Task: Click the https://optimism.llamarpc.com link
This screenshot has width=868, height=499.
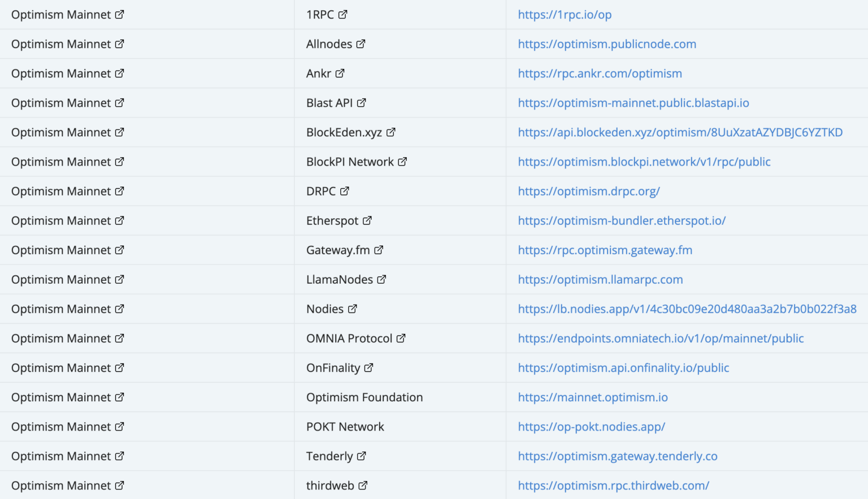Action: (x=600, y=279)
